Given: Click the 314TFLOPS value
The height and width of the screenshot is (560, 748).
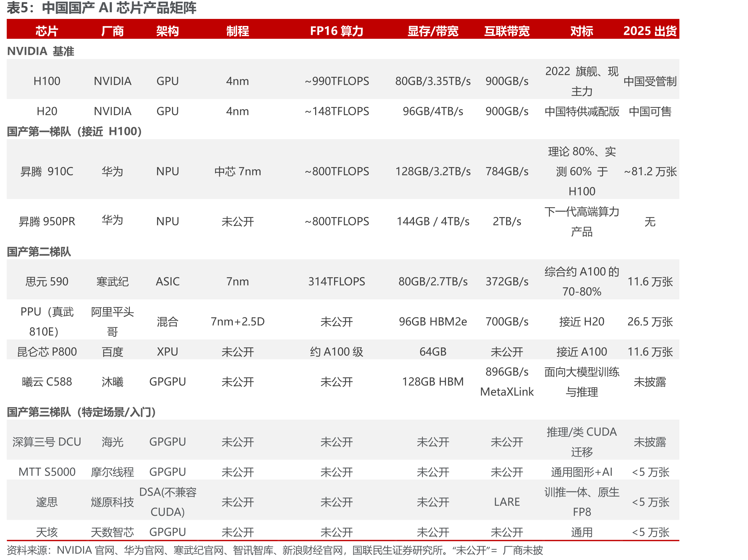Looking at the screenshot, I should 336,281.
